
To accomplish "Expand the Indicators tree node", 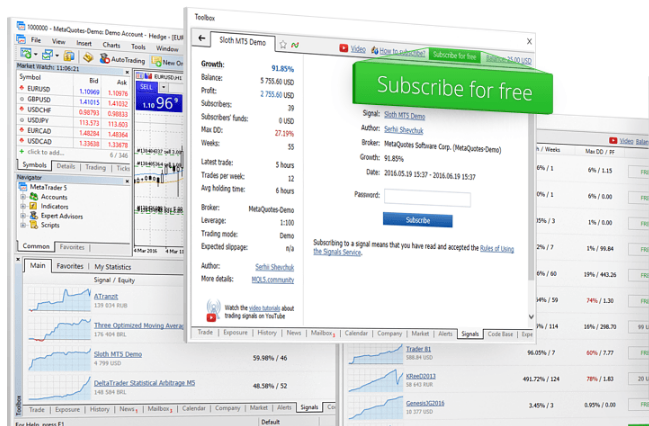I will click(23, 206).
